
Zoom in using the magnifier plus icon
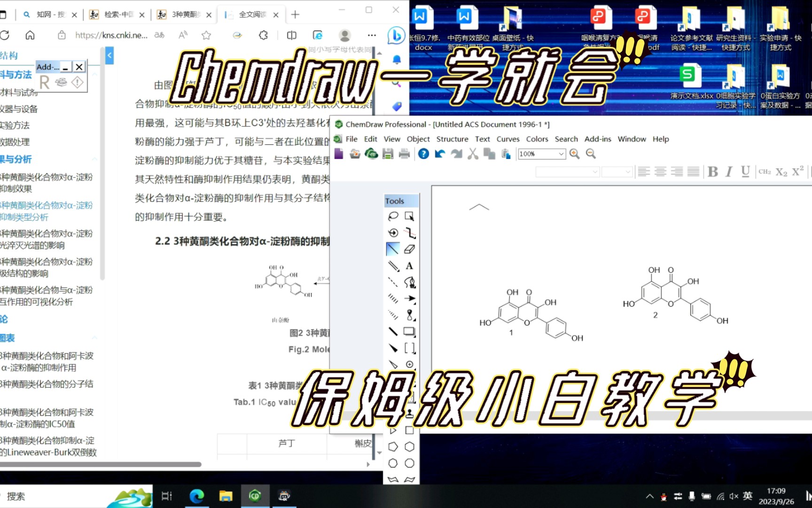point(574,154)
